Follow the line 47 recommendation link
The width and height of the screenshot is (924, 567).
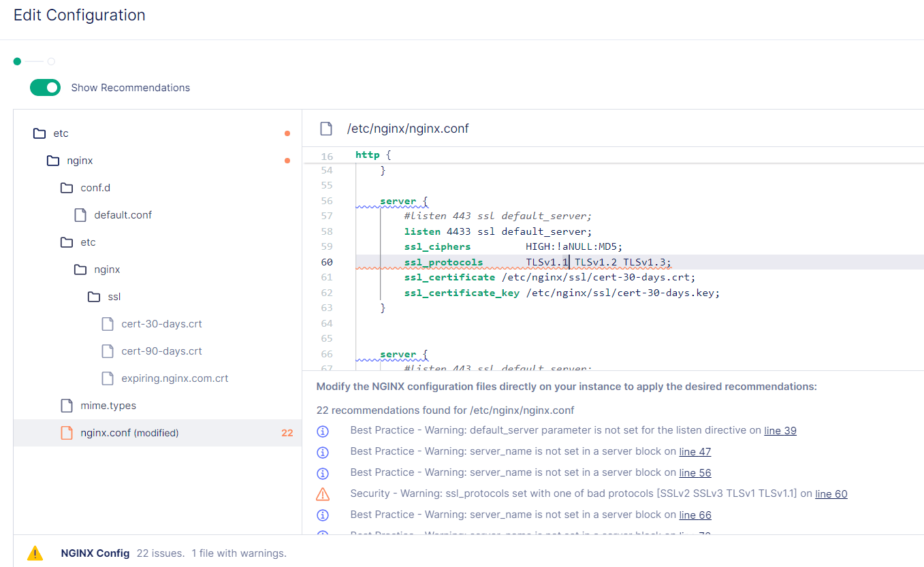pyautogui.click(x=695, y=451)
